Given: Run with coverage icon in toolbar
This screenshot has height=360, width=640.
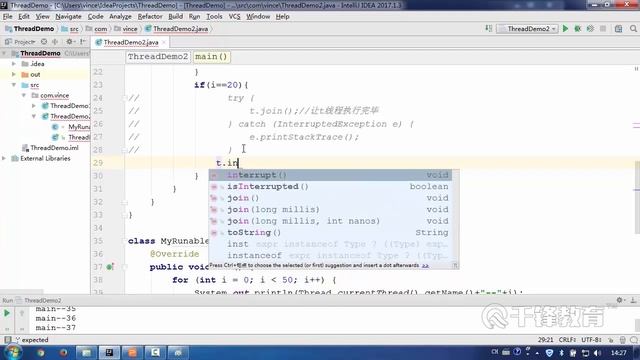Looking at the screenshot, I should coord(590,29).
